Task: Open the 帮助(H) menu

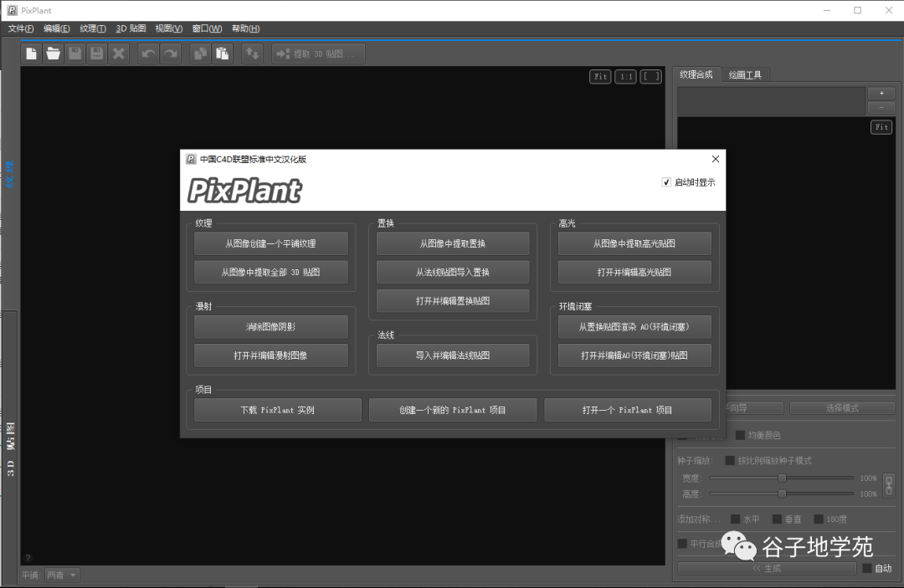Action: click(245, 28)
